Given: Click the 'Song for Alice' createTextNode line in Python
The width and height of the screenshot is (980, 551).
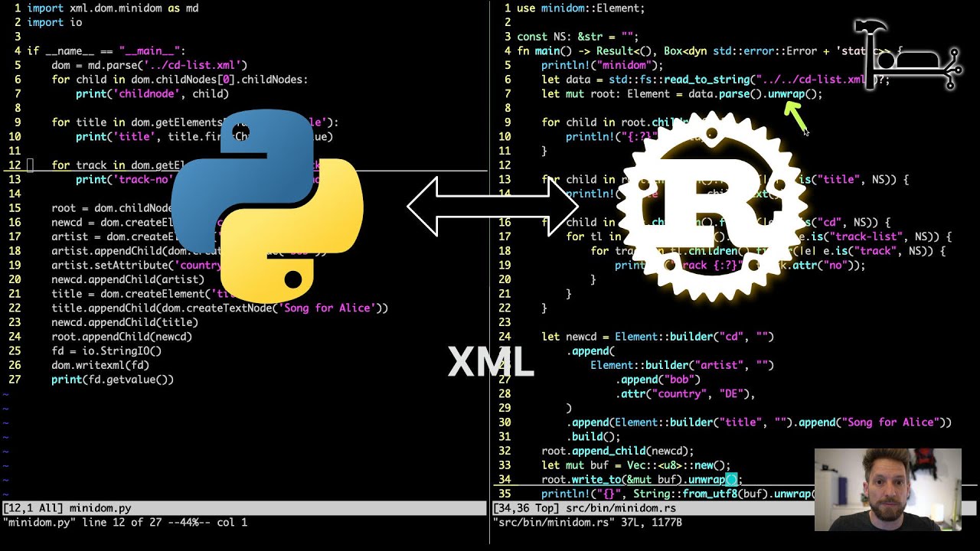Looking at the screenshot, I should point(220,308).
